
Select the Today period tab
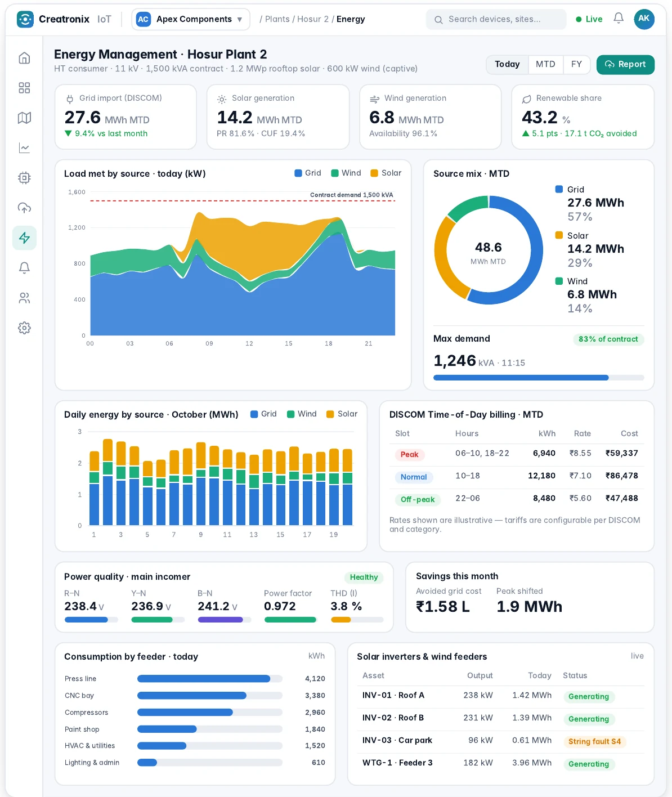pos(507,64)
